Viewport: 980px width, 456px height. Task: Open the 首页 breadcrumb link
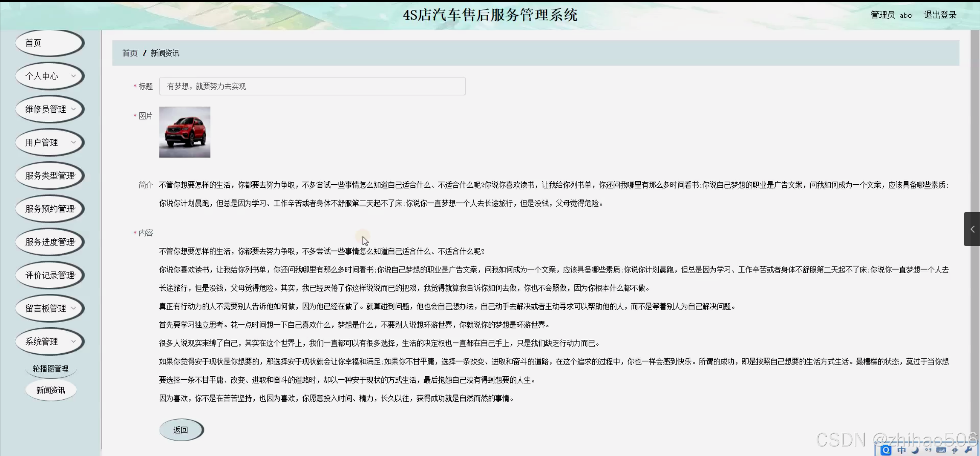point(129,53)
